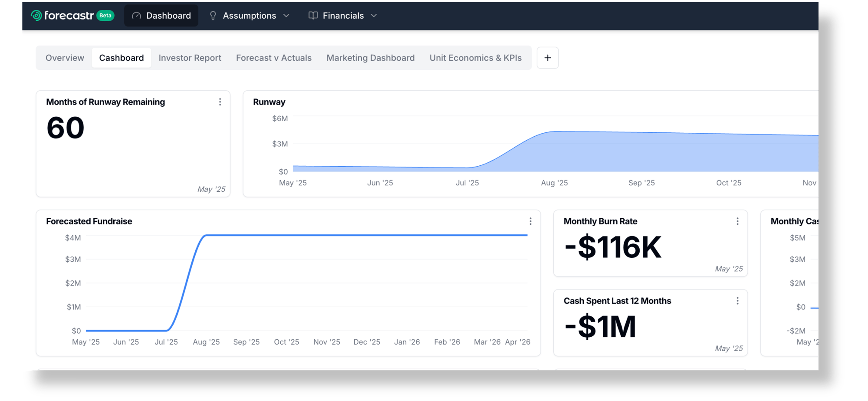868x401 pixels.
Task: Click May '25 date in Cash Spent card
Action: 729,348
